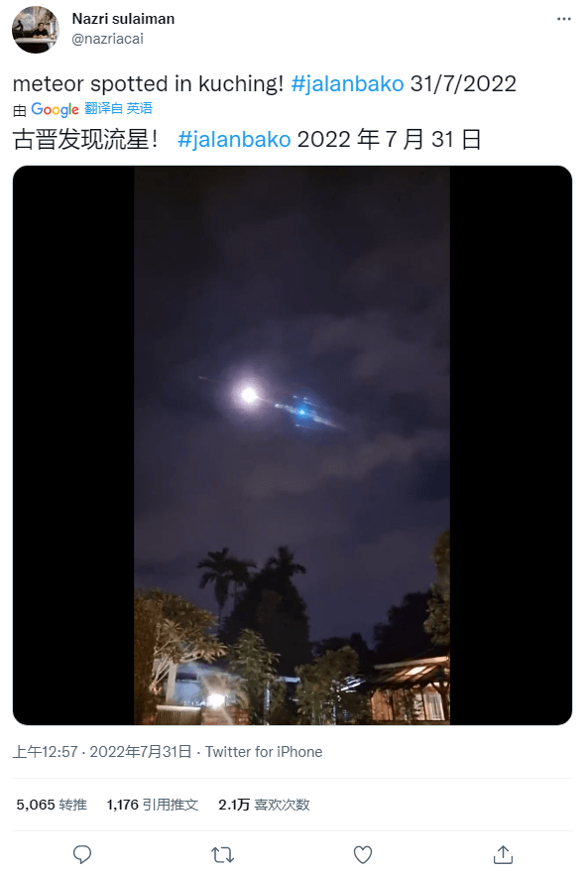The width and height of the screenshot is (588, 876).
Task: Like the tweet with heart icon
Action: pyautogui.click(x=363, y=855)
